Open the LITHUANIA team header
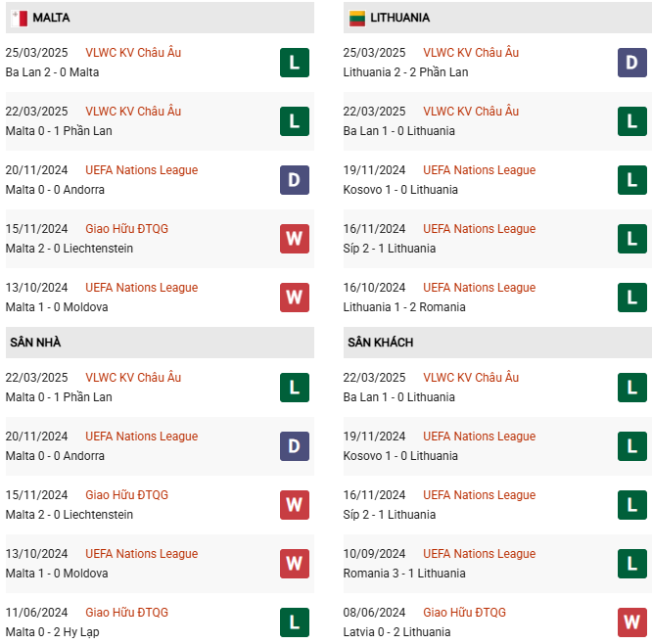Viewport: 652px width, 644px height. click(x=399, y=18)
